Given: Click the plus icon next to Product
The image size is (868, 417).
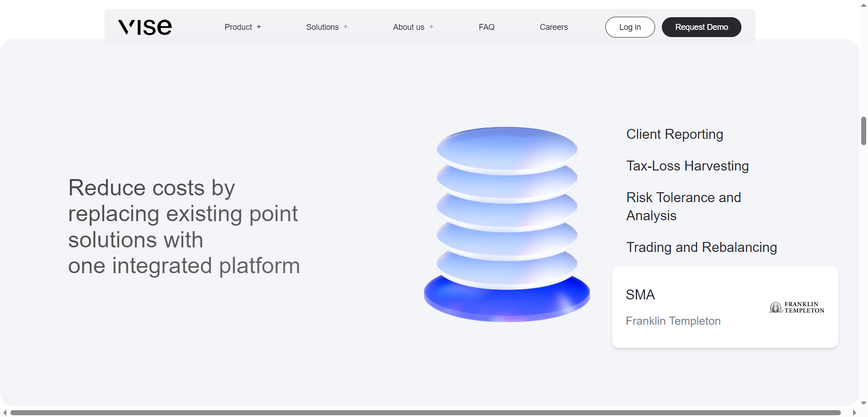Looking at the screenshot, I should tap(259, 27).
